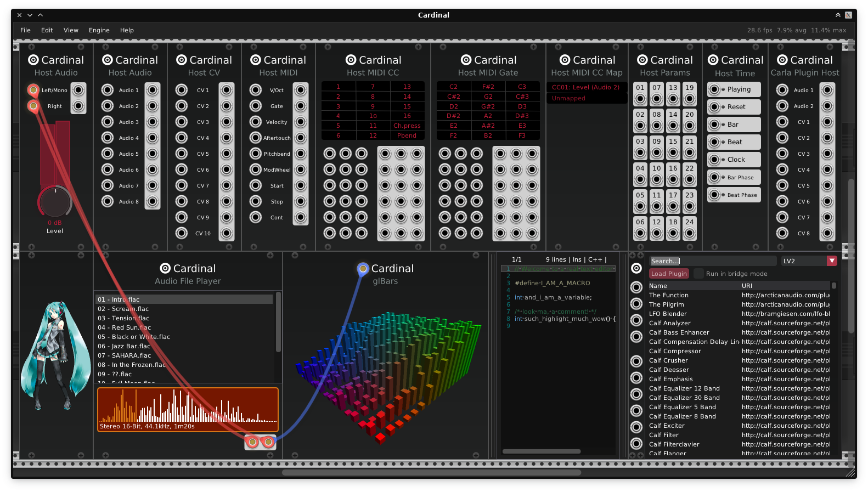The height and width of the screenshot is (492, 868).
Task: Click the rack's right vertical scrollbar
Action: coord(851,256)
